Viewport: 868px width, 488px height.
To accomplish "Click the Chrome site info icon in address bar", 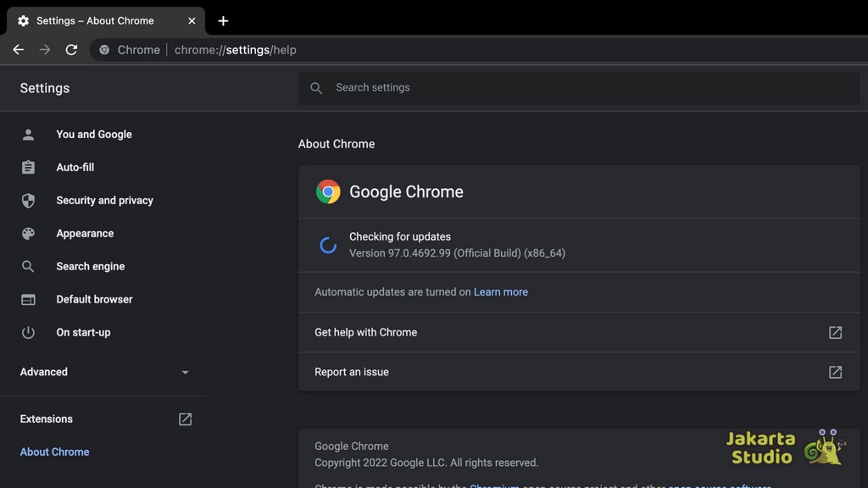I will (x=104, y=50).
